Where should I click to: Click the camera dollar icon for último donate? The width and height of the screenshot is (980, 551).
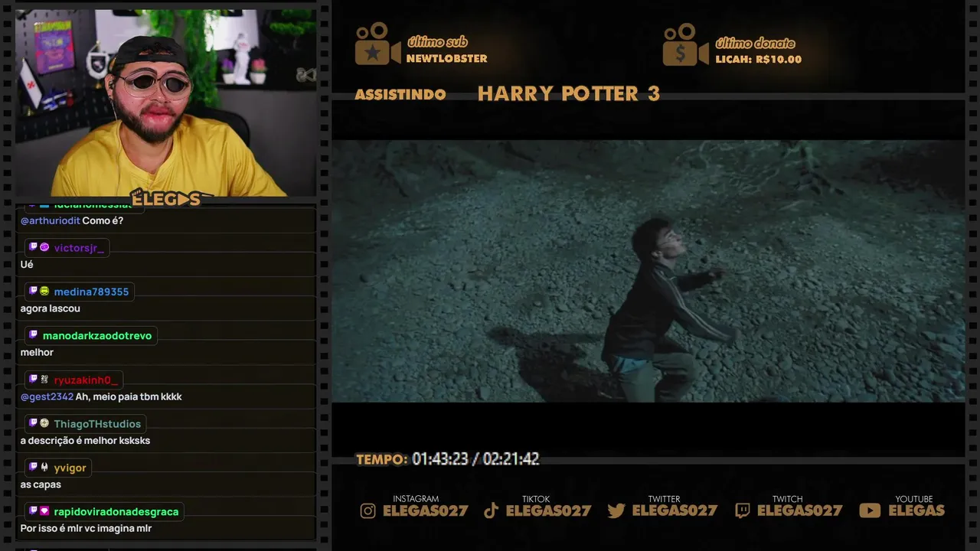point(686,44)
